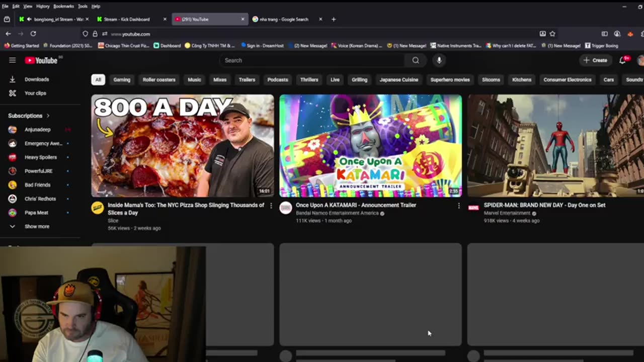Open Papa Meat channel subscription
This screenshot has height=362, width=644.
38,213
